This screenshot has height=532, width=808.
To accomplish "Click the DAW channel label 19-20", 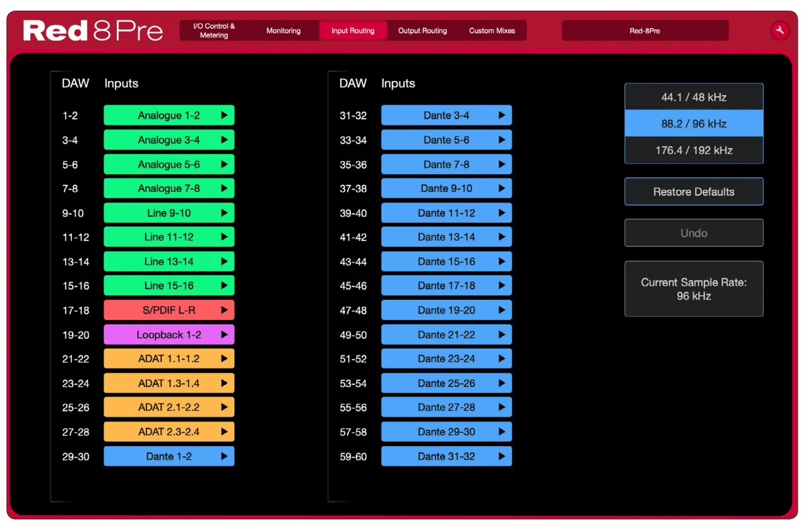I will click(76, 334).
